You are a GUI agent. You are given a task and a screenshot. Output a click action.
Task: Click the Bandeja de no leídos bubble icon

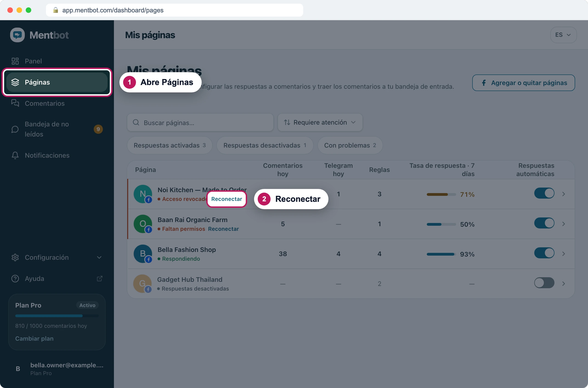click(15, 129)
